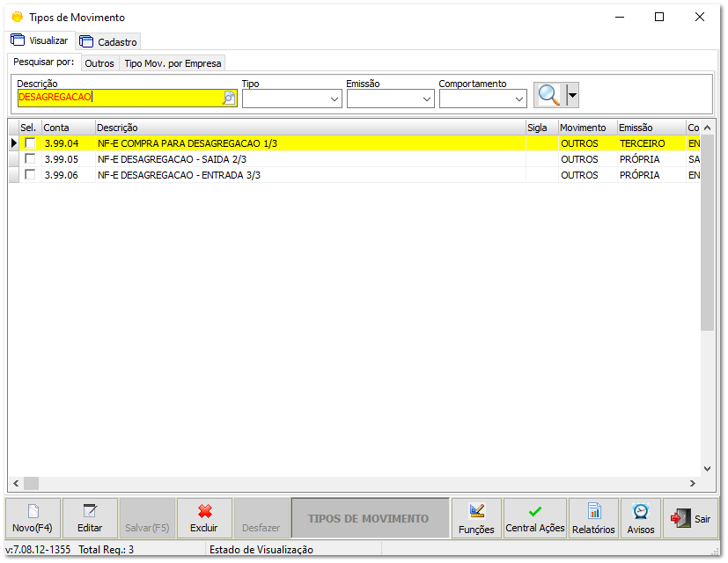Check the Sel. box for NF-E DESAGREGACAO - ENTRADA 3/3
Image resolution: width=728 pixels, height=563 pixels.
[x=31, y=174]
